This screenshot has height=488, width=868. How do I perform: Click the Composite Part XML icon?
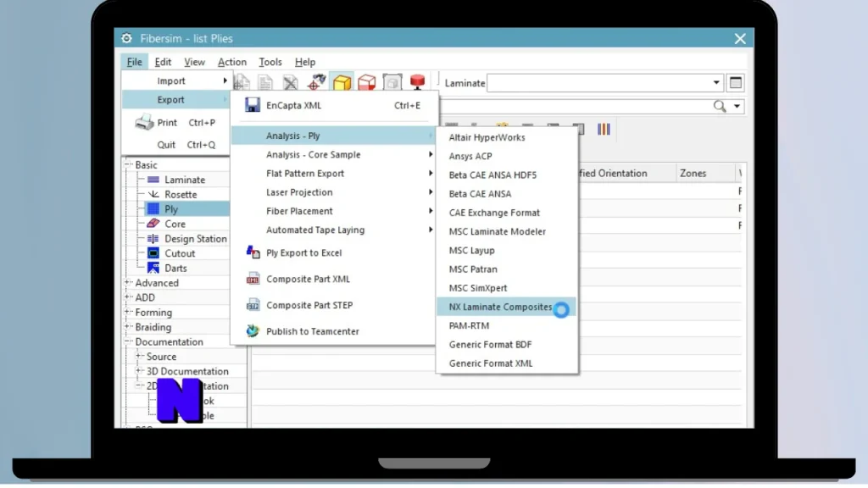pyautogui.click(x=253, y=279)
